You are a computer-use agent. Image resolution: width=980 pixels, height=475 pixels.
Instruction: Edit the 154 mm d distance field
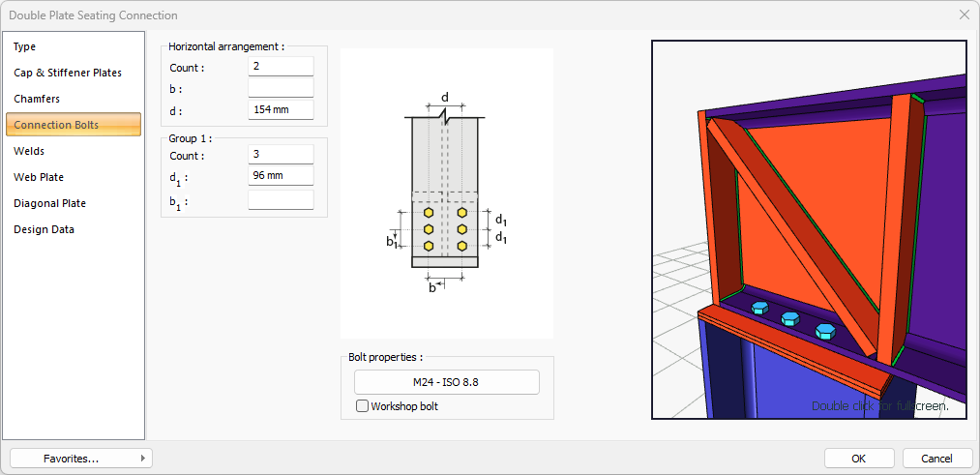coord(281,109)
